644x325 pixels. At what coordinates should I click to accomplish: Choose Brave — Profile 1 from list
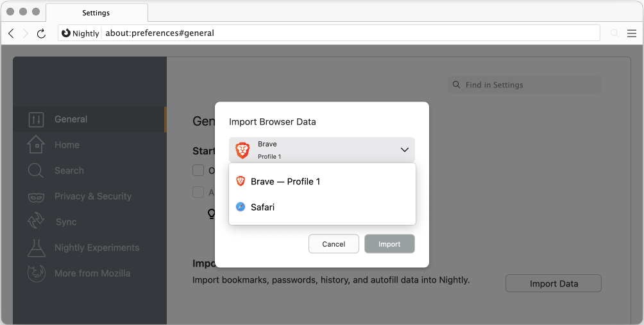[x=285, y=182]
